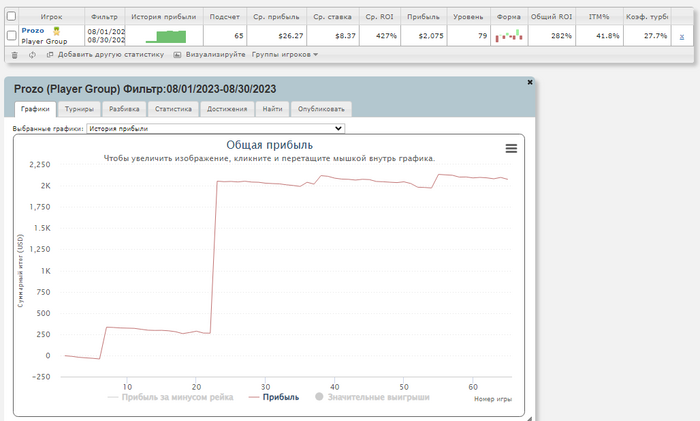The height and width of the screenshot is (421, 700).
Task: Tick the checkbox for Prozo row
Action: (x=11, y=35)
